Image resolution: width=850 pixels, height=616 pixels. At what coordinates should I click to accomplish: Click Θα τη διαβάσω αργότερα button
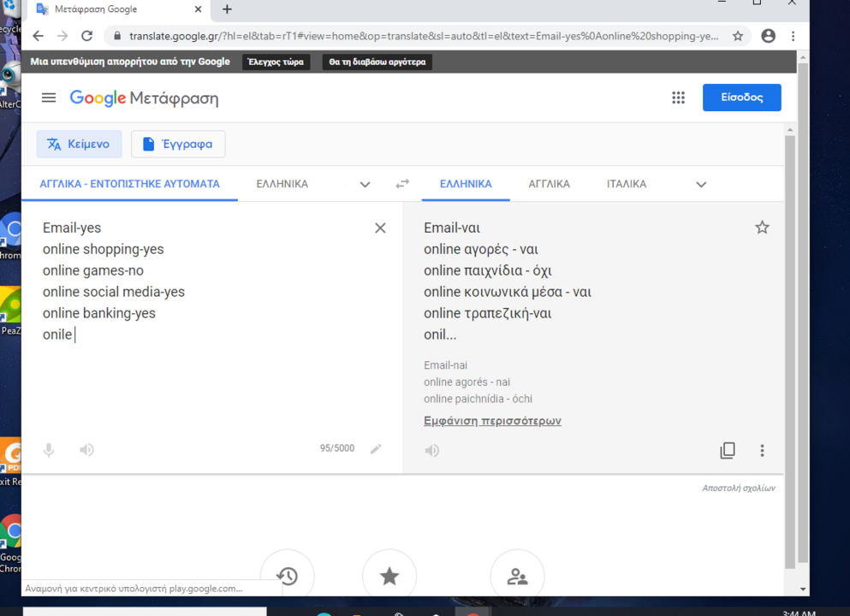(x=377, y=62)
